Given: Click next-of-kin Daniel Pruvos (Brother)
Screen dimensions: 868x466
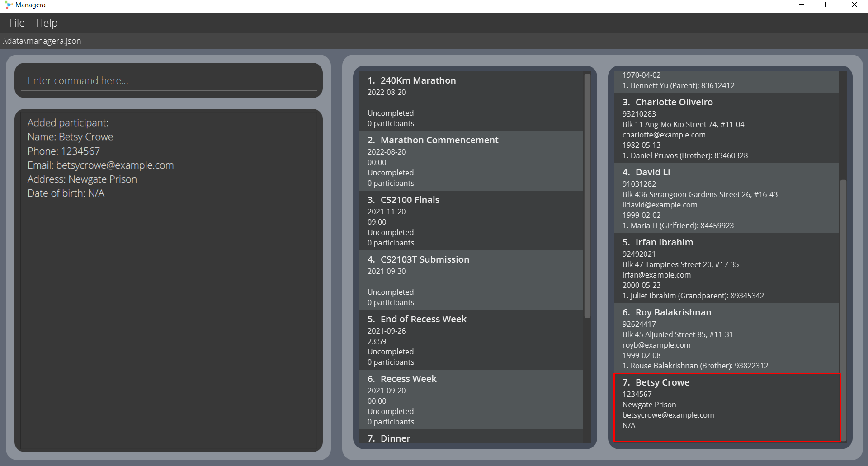Looking at the screenshot, I should click(685, 155).
